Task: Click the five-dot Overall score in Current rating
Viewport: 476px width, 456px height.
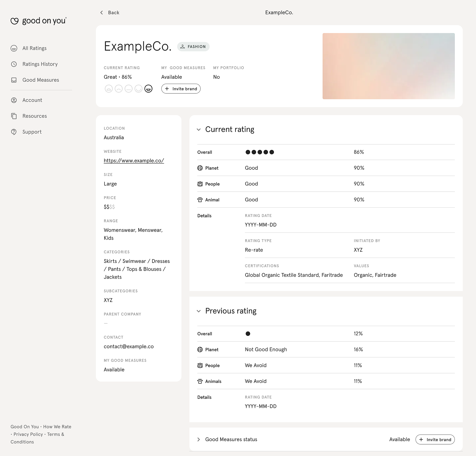Action: tap(260, 152)
